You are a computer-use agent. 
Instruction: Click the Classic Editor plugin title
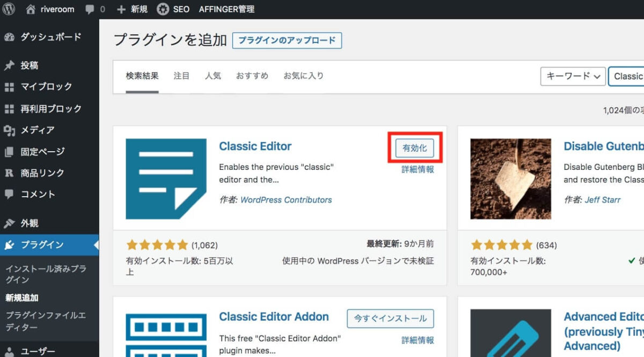pos(255,146)
